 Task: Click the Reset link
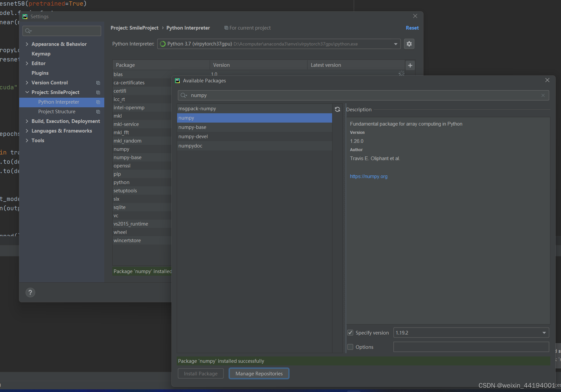412,28
